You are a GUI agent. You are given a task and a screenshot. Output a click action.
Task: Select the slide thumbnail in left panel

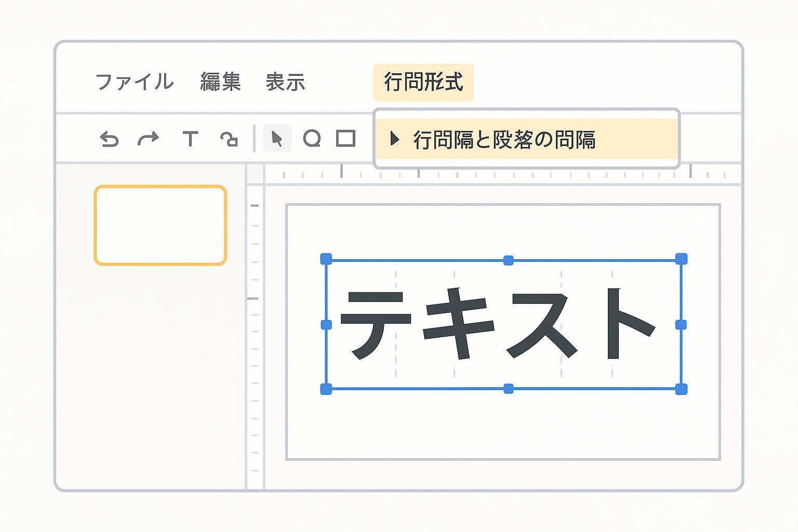point(161,225)
